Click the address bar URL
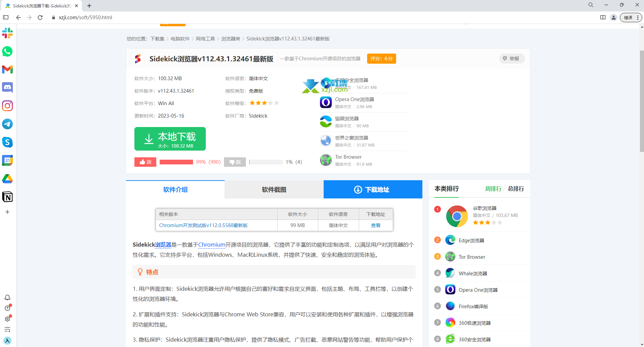Viewport: 644px width, 347px height. coord(86,18)
